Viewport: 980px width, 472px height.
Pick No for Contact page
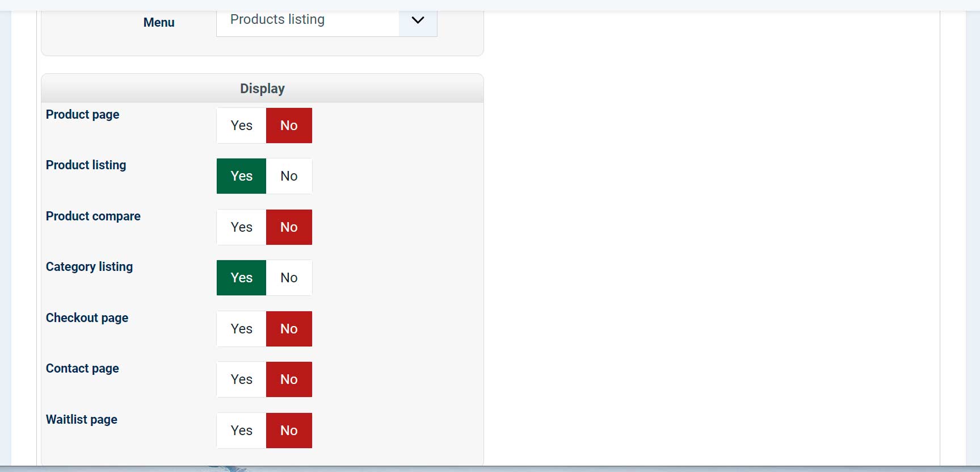pyautogui.click(x=289, y=379)
